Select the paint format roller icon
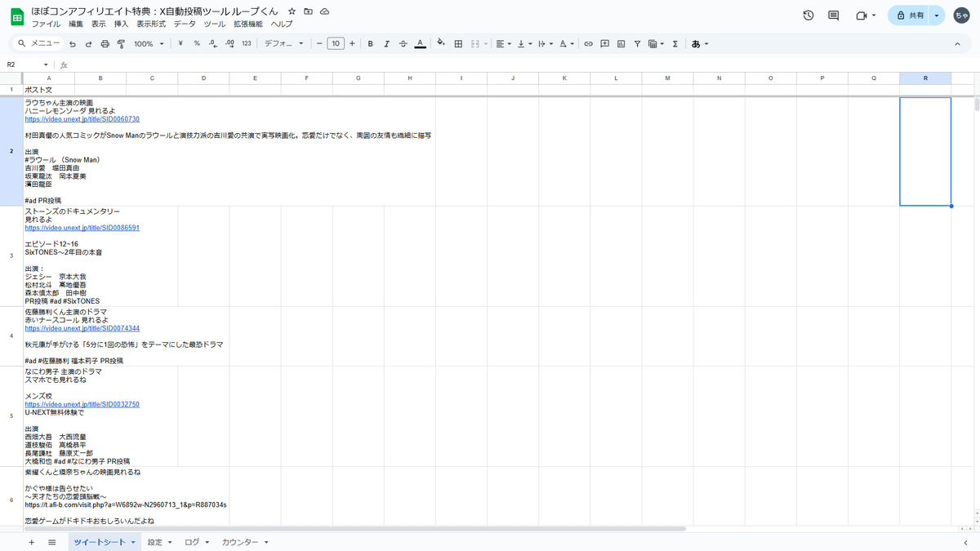The width and height of the screenshot is (980, 551). 121,44
